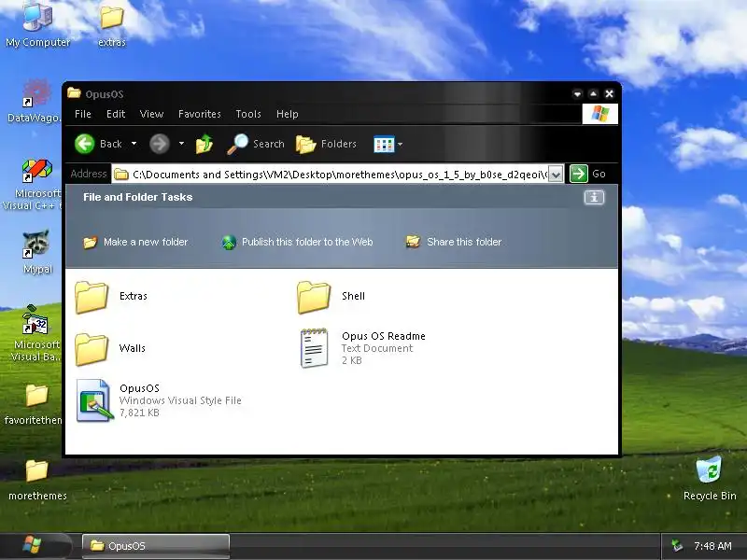Select the Recycle Bin icon

click(710, 470)
